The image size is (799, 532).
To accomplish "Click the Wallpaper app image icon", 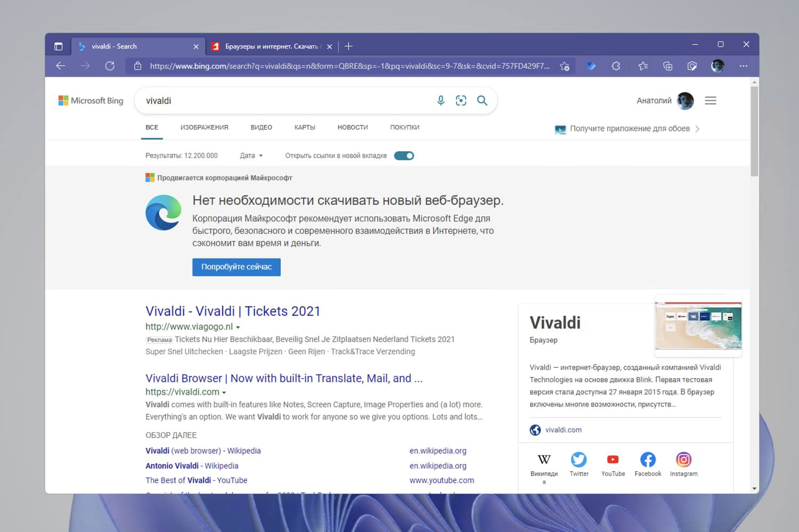I will 560,129.
